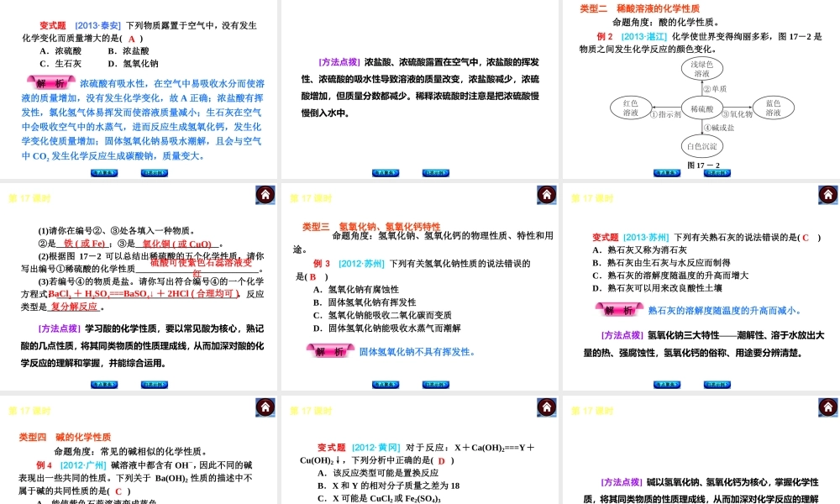Click the [2012·苏州] source tag
Image resolution: width=840 pixels, height=504 pixels.
[x=361, y=264]
